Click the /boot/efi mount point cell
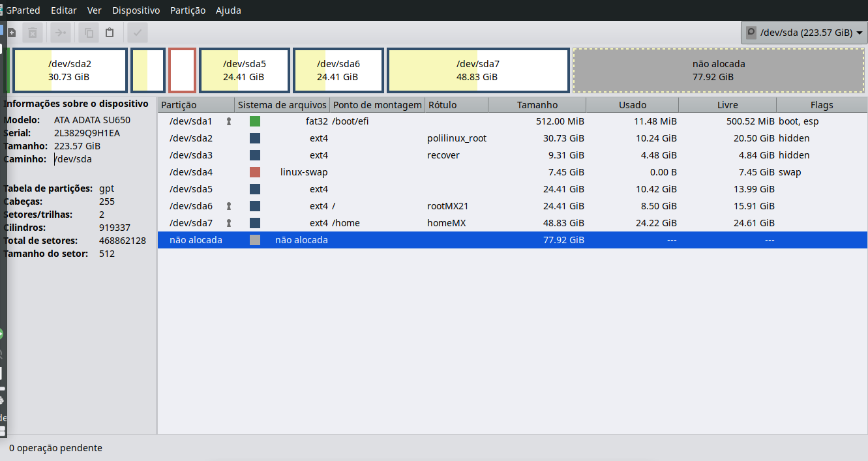Screen dimensions: 868x461 pos(351,121)
